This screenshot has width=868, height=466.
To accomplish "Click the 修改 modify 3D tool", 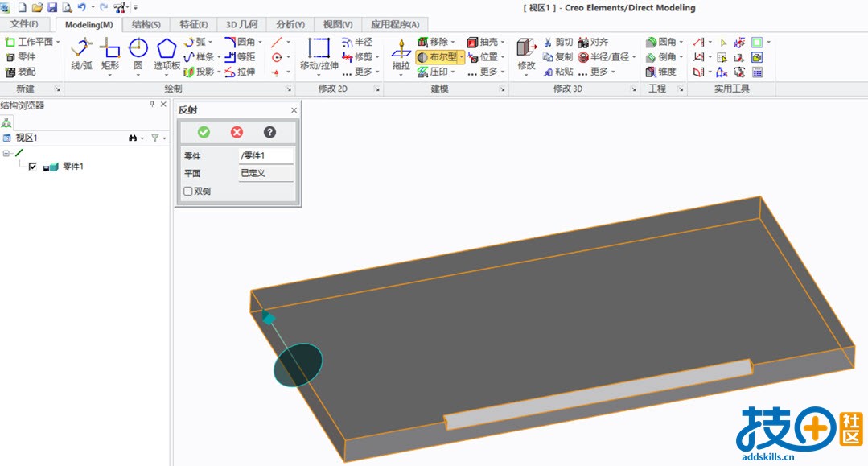I will point(526,54).
